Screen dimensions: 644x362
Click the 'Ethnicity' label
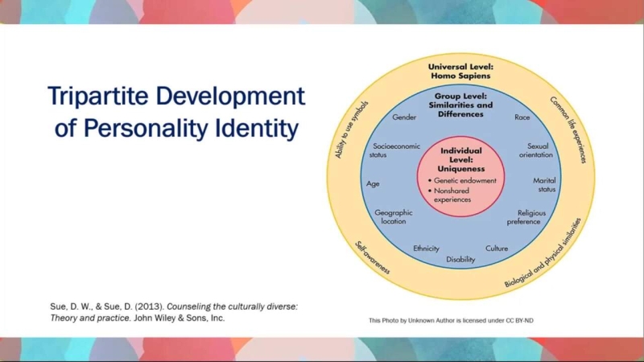coord(426,249)
